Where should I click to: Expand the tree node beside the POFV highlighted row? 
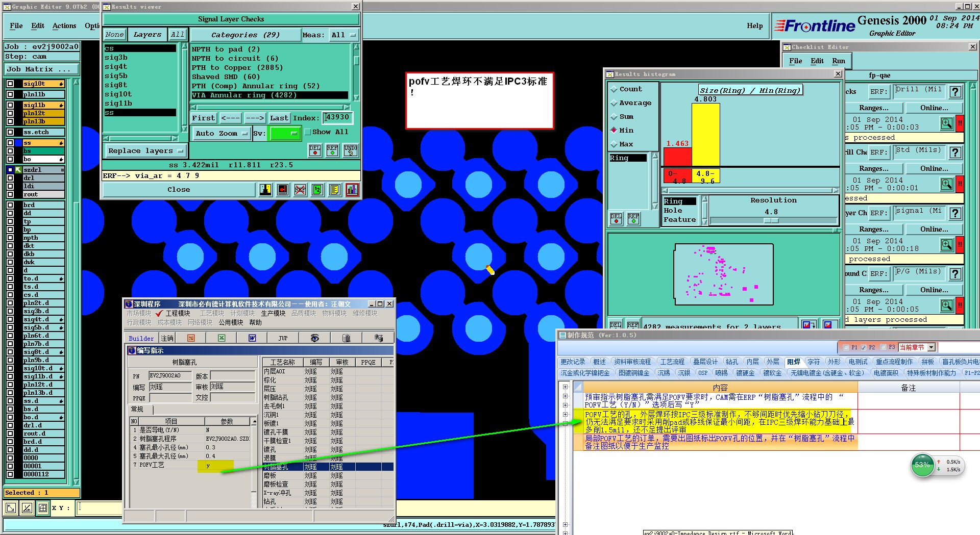[565, 415]
